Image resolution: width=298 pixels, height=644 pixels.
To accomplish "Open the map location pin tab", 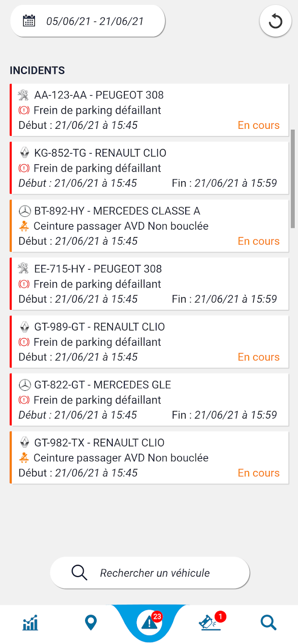I will [91, 623].
